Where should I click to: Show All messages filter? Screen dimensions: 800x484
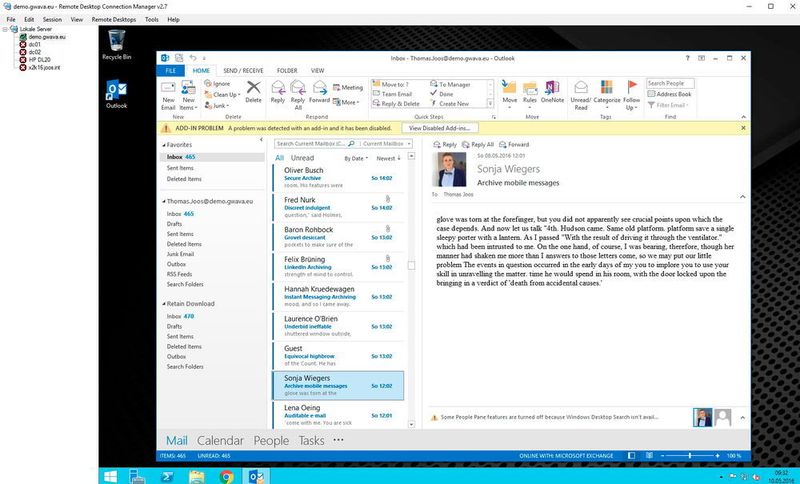(279, 158)
